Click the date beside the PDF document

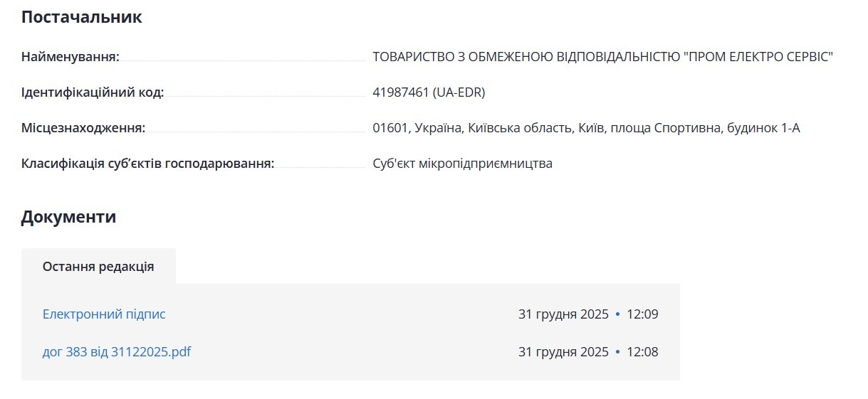(x=563, y=352)
